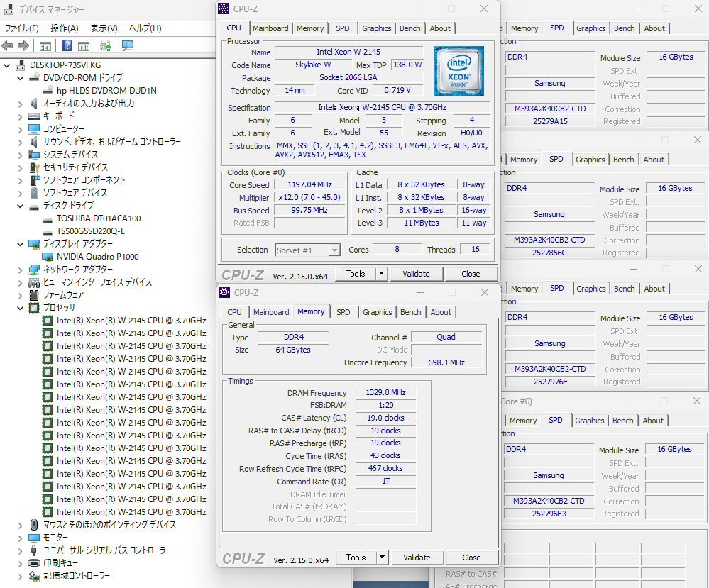
Task: Click the キーボード keyboard category icon
Action: [34, 116]
